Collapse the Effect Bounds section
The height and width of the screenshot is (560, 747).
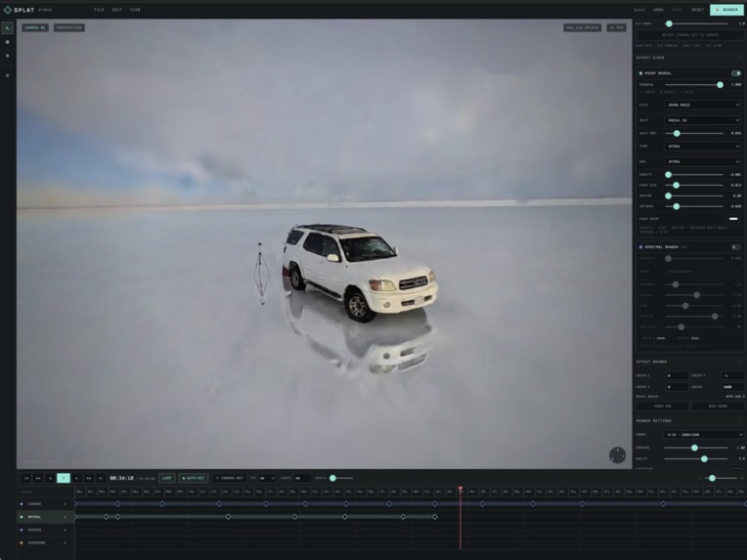[740, 362]
